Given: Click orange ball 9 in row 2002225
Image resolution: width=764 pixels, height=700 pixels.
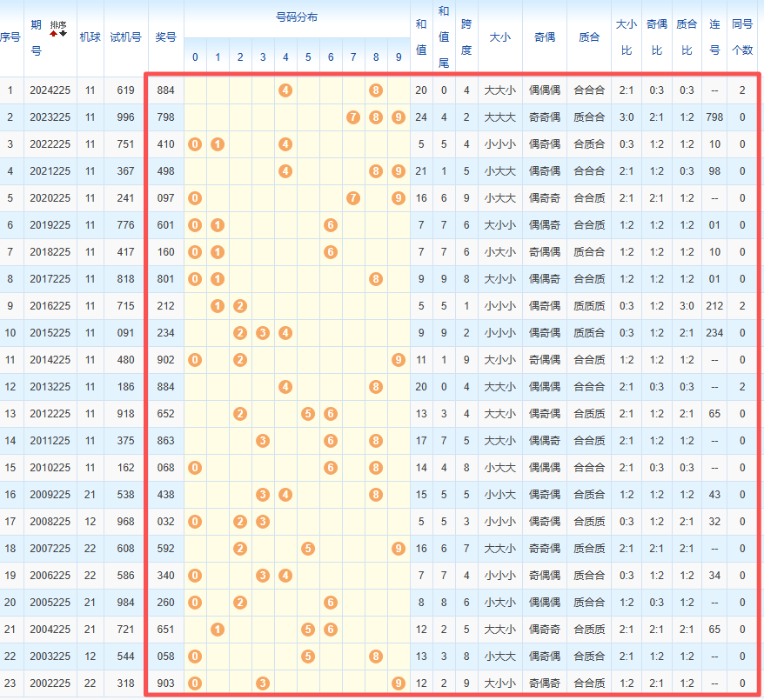Looking at the screenshot, I should (399, 683).
